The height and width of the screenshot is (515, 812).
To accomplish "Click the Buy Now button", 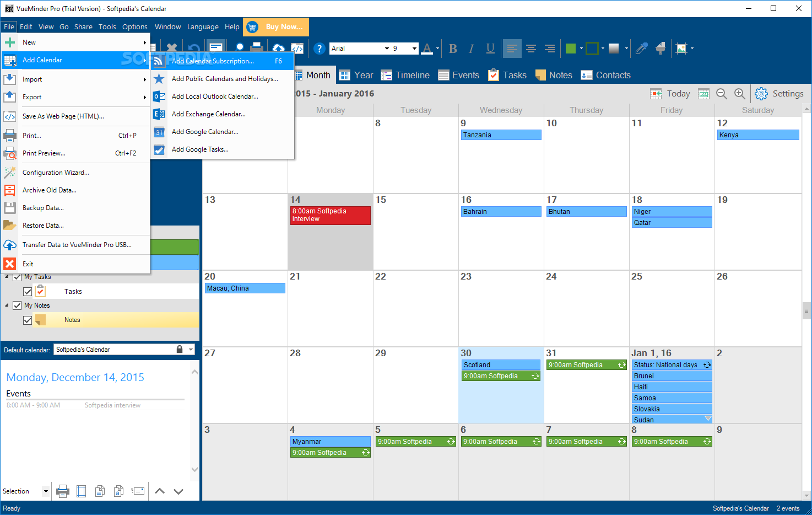I will [276, 27].
